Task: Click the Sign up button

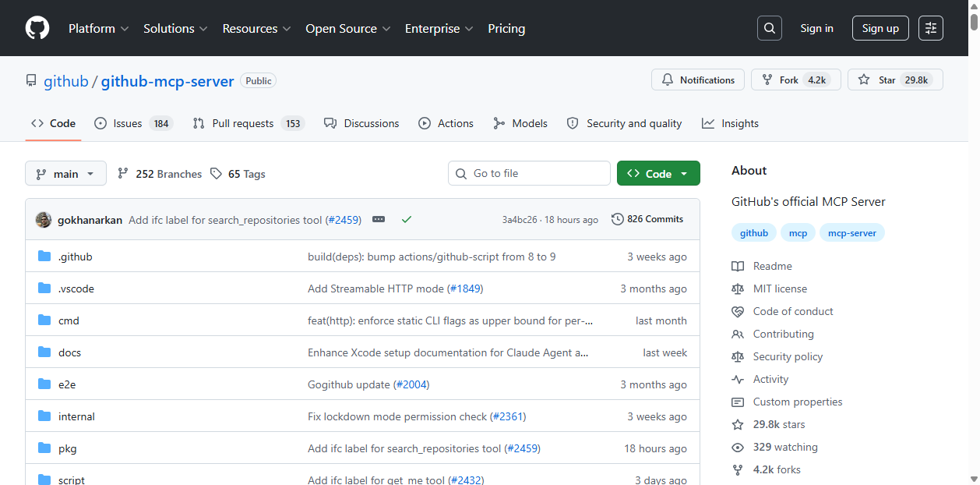Action: click(880, 28)
